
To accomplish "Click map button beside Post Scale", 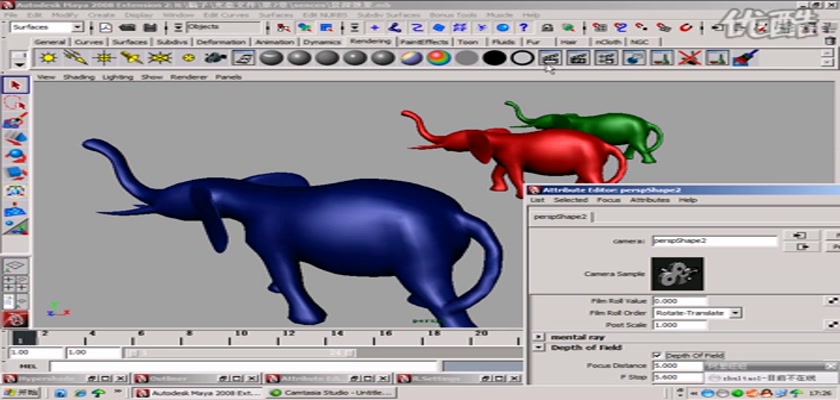I will point(832,325).
